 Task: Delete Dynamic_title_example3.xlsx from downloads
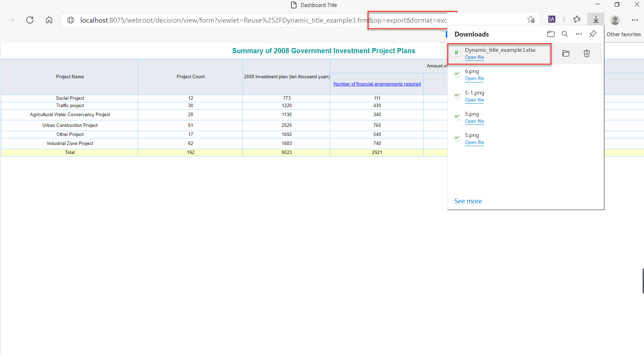coord(587,54)
